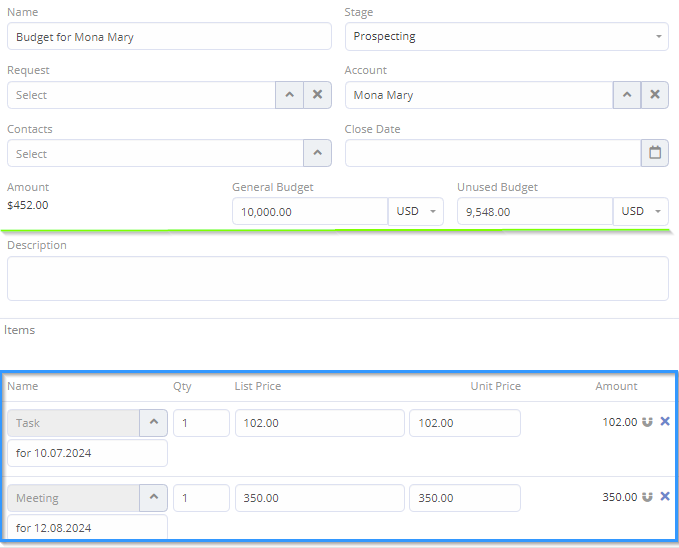Remove the Task item row
This screenshot has height=548, width=679.
click(665, 422)
